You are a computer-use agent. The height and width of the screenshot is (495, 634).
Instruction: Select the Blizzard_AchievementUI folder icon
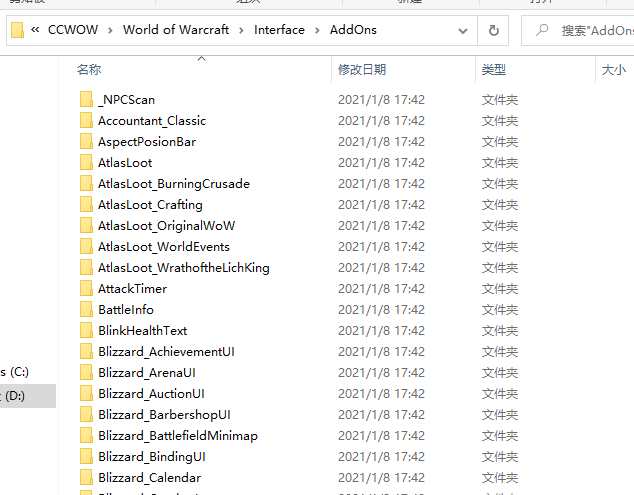coord(86,351)
